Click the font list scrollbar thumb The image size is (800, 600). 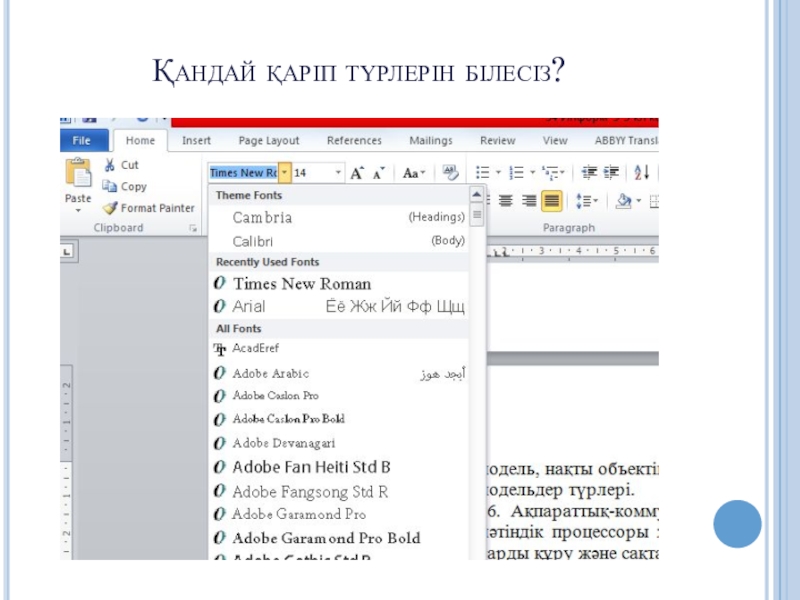477,214
